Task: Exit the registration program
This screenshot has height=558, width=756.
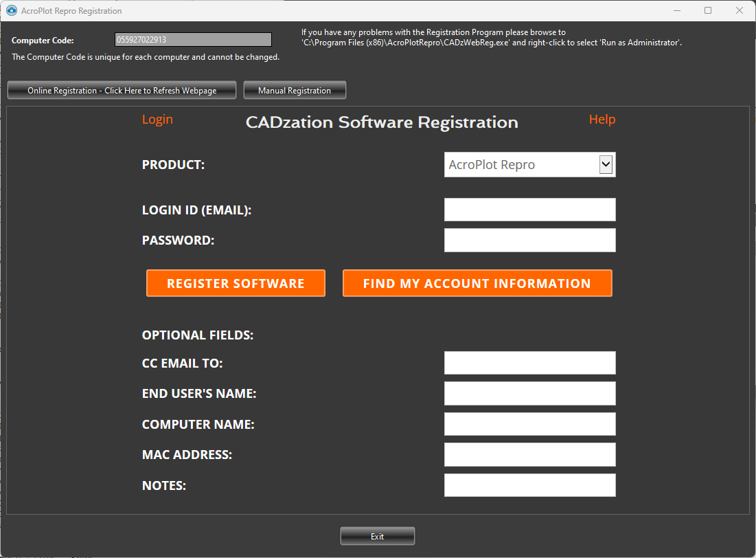Action: pyautogui.click(x=377, y=535)
